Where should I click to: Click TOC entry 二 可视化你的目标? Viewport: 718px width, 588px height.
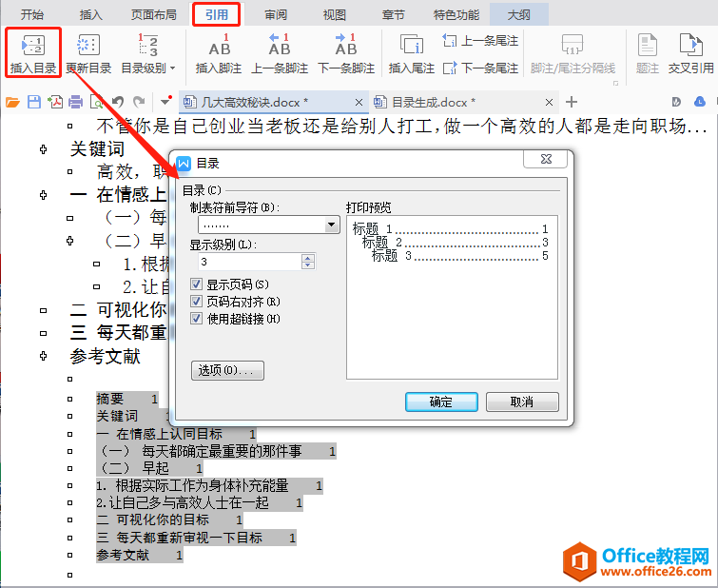pyautogui.click(x=169, y=520)
